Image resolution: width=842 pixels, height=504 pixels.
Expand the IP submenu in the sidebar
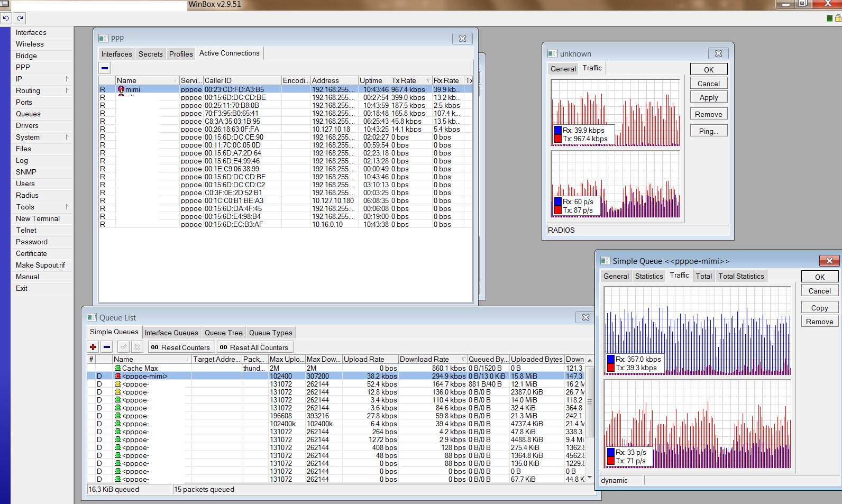tap(67, 79)
